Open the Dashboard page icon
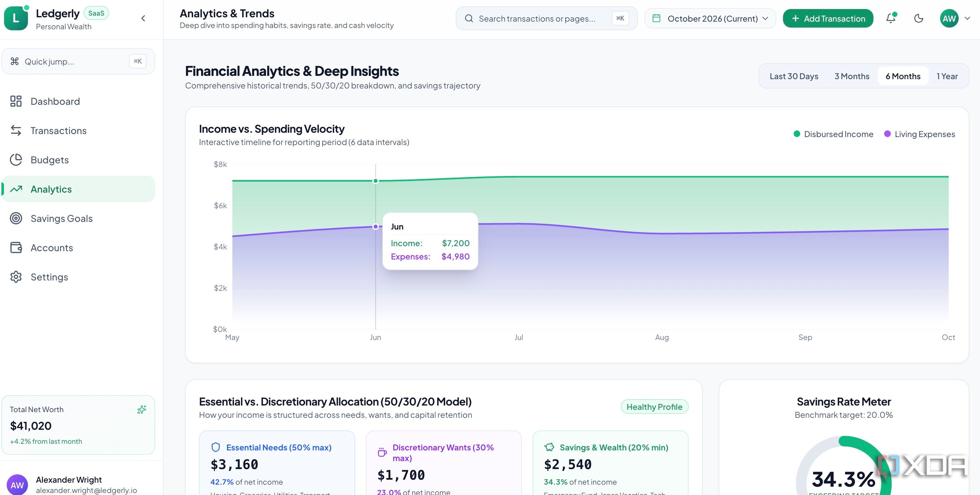 (x=16, y=101)
